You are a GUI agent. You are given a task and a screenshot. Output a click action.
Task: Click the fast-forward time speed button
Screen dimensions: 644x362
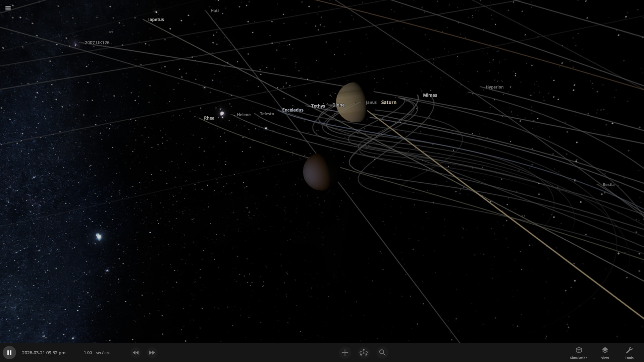pyautogui.click(x=152, y=353)
